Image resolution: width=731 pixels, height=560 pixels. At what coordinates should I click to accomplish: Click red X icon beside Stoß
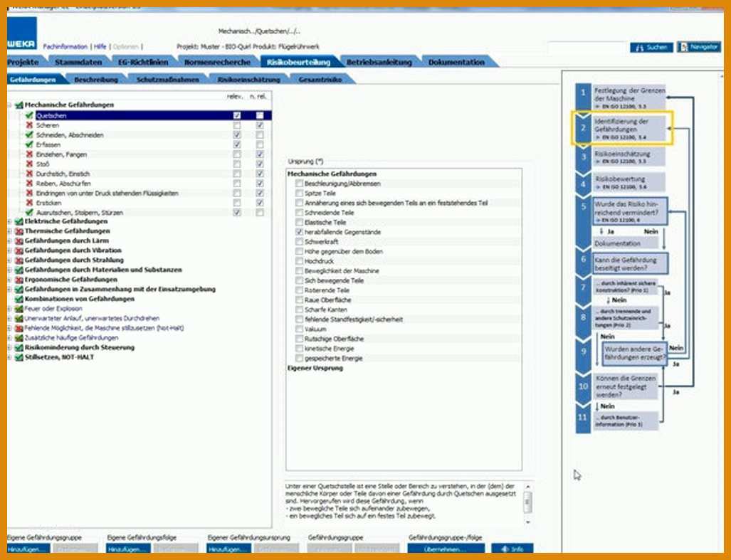(29, 164)
